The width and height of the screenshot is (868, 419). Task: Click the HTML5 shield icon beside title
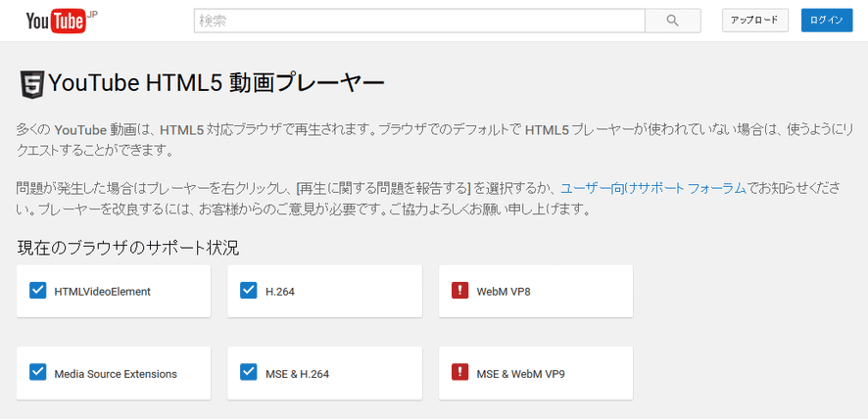[x=31, y=85]
